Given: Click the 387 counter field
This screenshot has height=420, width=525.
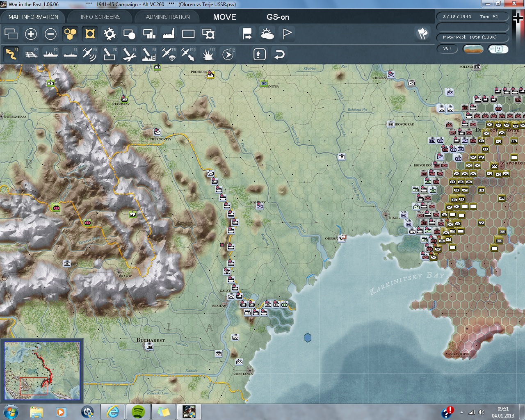Looking at the screenshot, I should (447, 48).
